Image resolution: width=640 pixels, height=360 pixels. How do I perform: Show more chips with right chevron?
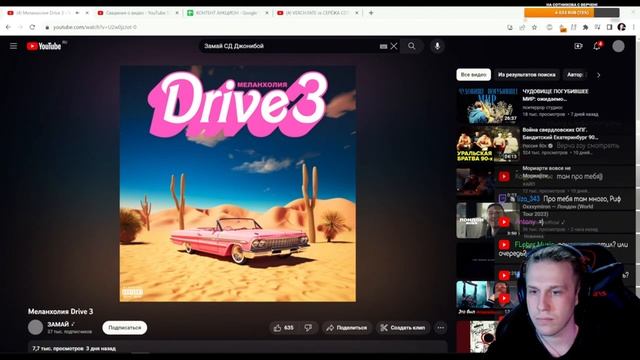click(x=598, y=75)
